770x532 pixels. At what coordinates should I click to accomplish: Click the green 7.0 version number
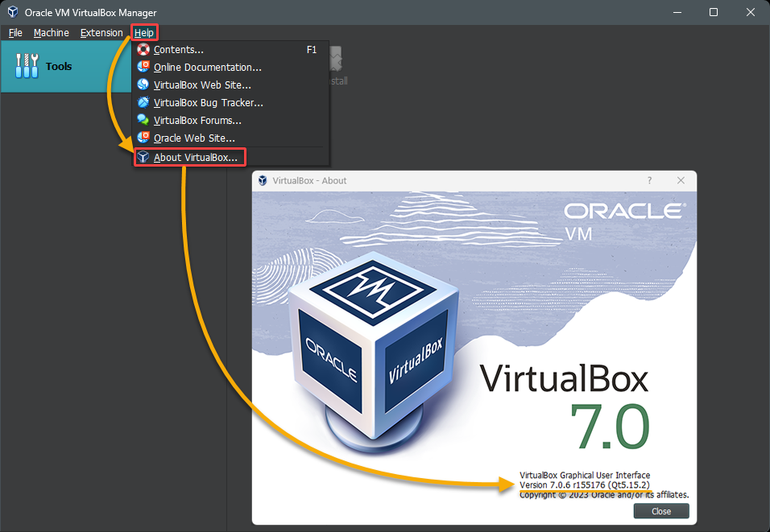(x=610, y=427)
